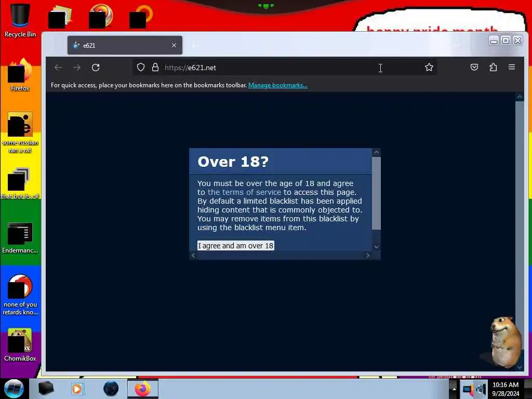Open the media player taskbar icon
This screenshot has height=399, width=532.
(x=77, y=389)
